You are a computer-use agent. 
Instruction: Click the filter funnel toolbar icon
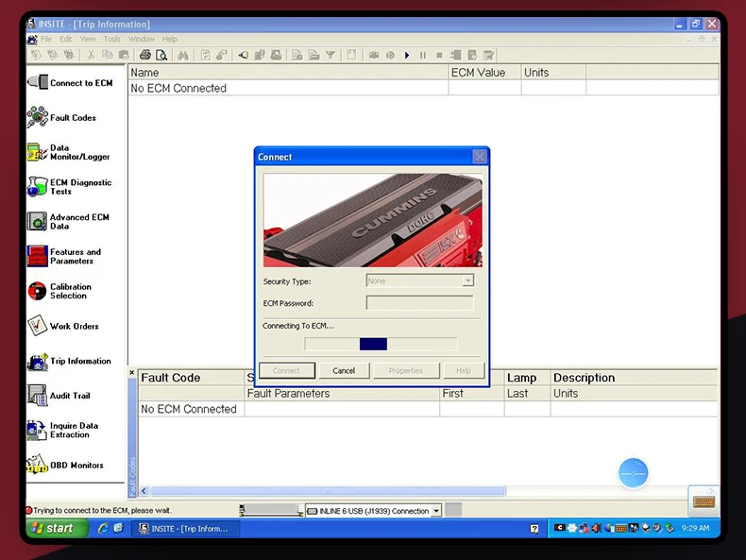pyautogui.click(x=331, y=55)
